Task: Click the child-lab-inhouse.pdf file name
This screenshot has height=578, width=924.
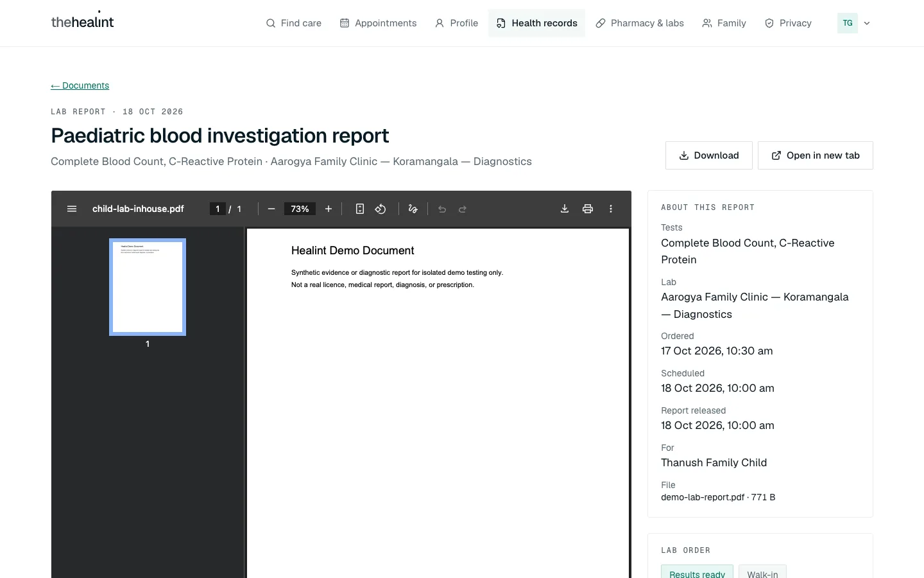Action: 138,209
